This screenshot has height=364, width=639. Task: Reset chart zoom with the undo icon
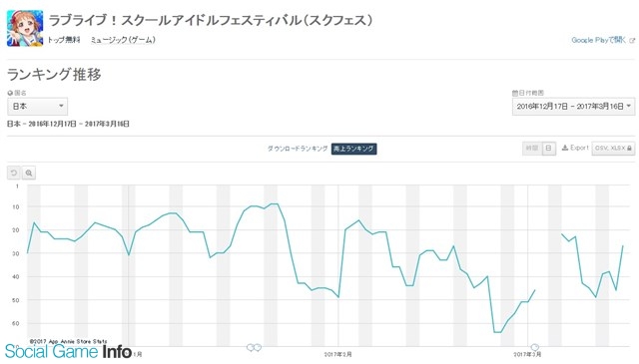[14, 174]
